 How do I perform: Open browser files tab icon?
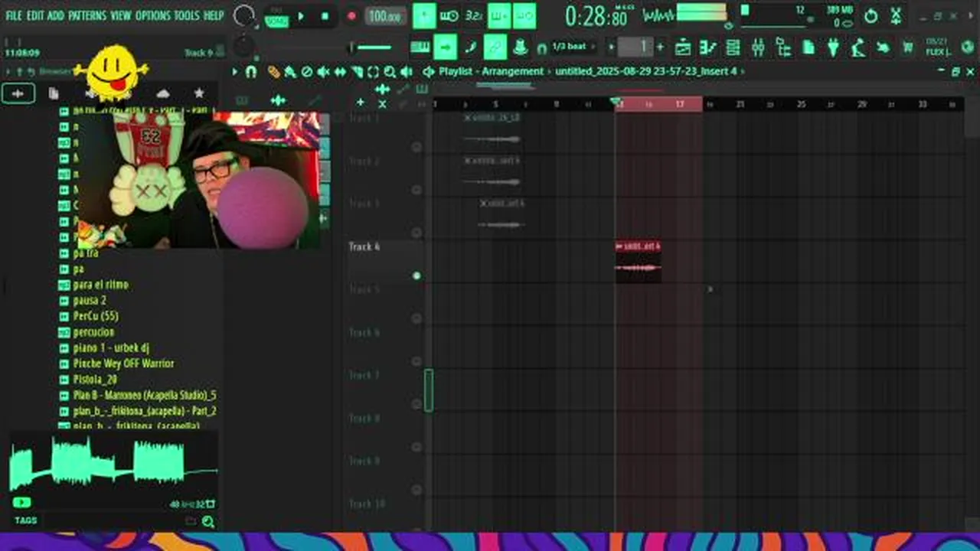(x=54, y=93)
